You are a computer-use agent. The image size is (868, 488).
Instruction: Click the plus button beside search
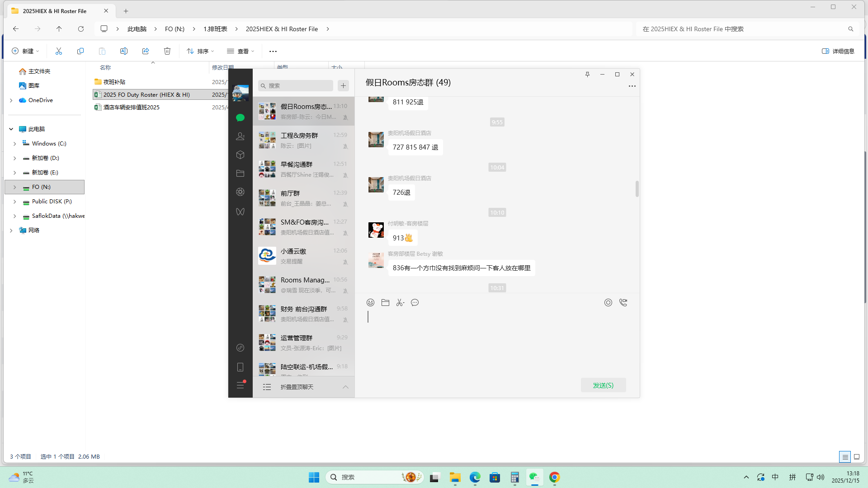coord(344,86)
